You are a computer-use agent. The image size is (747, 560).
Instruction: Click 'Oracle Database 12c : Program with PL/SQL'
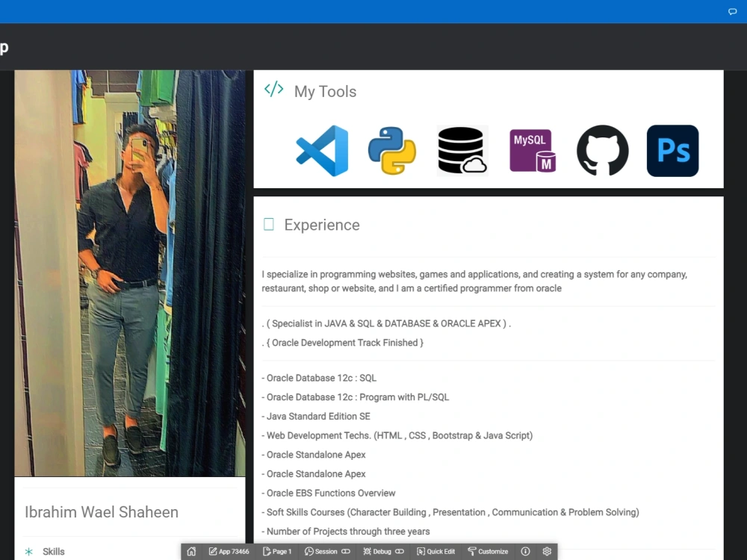click(x=356, y=397)
